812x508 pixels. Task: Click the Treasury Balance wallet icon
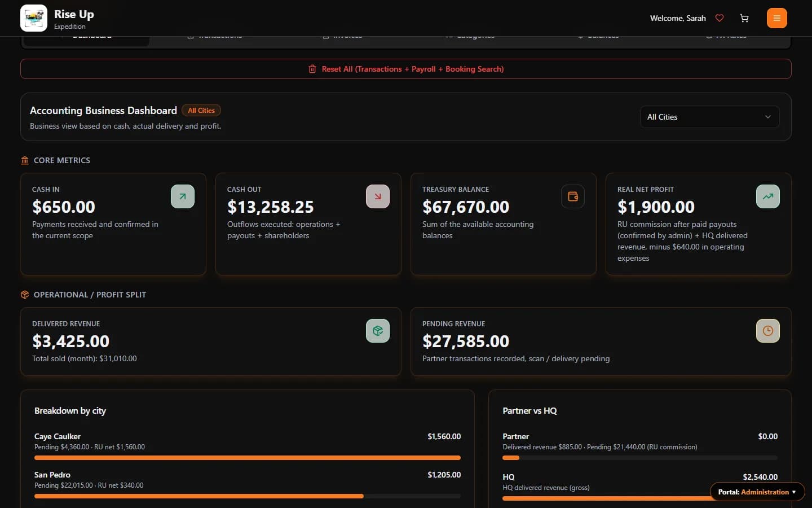coord(573,196)
